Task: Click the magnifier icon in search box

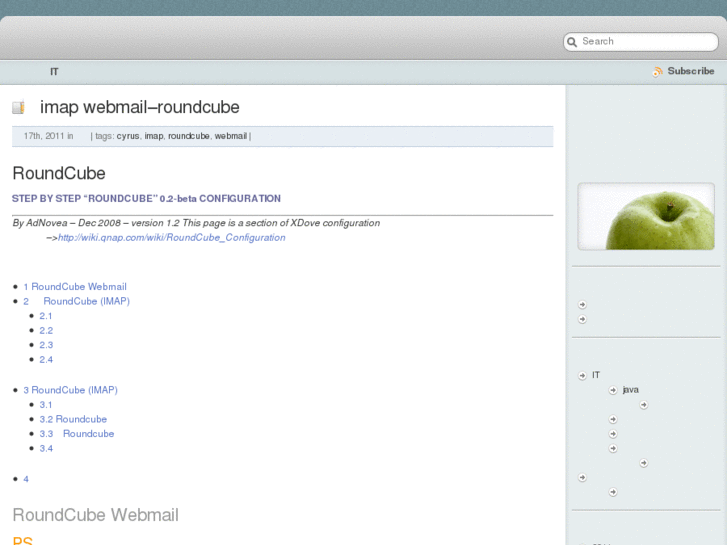Action: pos(572,42)
